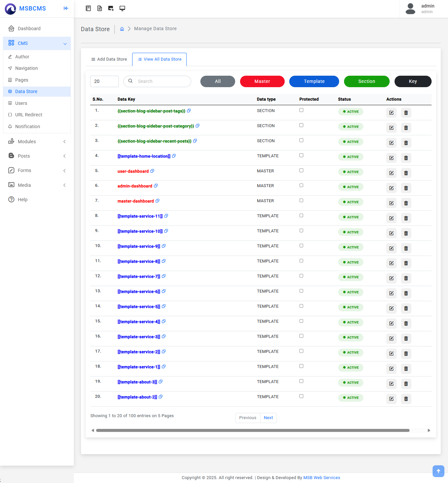Click the horizontal scrollbar under the table
The image size is (448, 483).
pos(253,431)
